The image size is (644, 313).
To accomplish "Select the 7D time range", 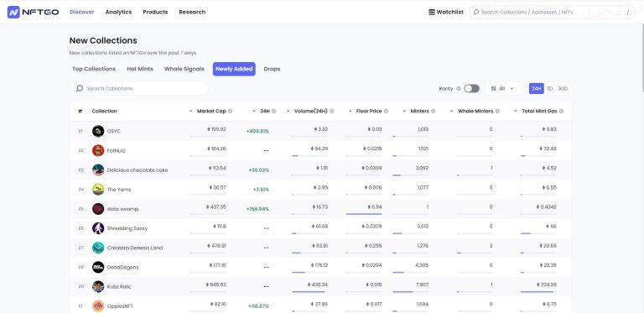I will [x=549, y=89].
